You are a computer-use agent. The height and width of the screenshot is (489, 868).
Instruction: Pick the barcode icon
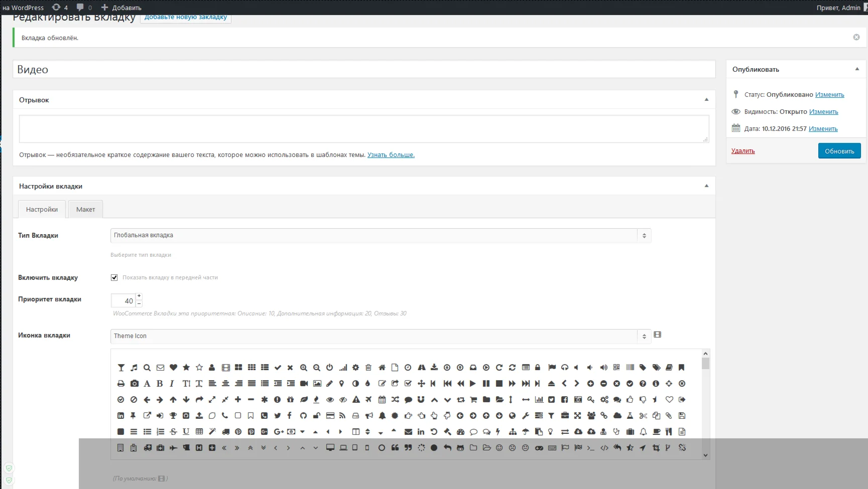[630, 368]
